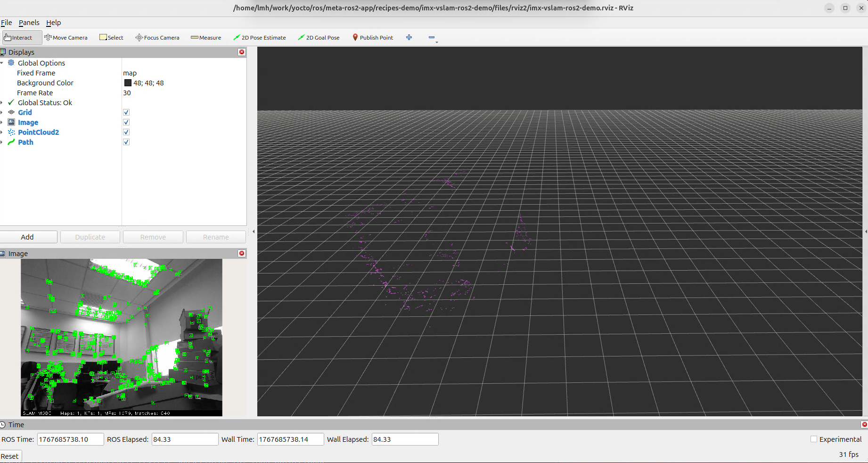This screenshot has height=463, width=868.
Task: Click the Background Color swatch
Action: click(128, 83)
